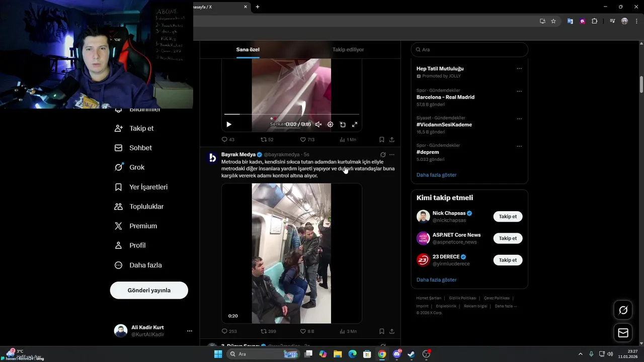Open the floating messages envelope button
Screen dimensions: 644x362
point(623,333)
